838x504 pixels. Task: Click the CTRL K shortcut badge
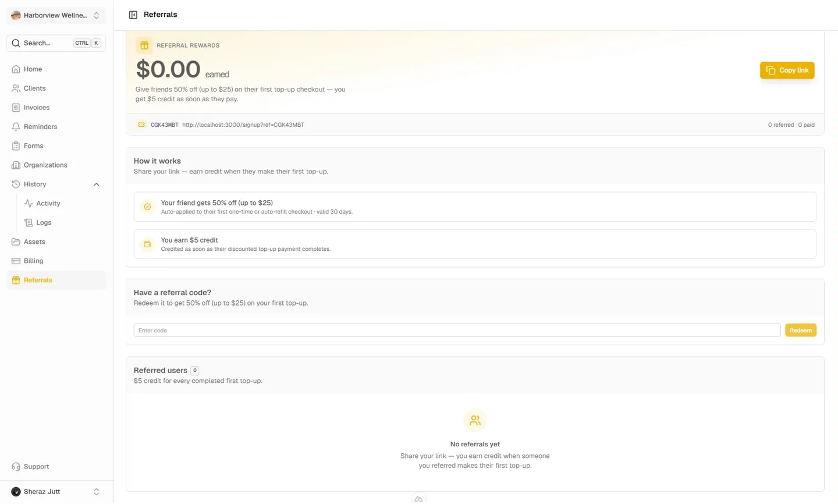[x=87, y=43]
